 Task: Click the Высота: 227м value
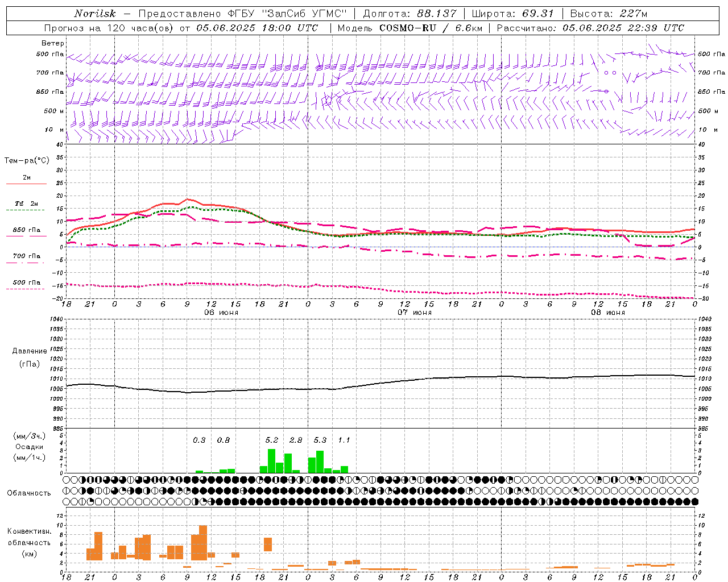(609, 14)
